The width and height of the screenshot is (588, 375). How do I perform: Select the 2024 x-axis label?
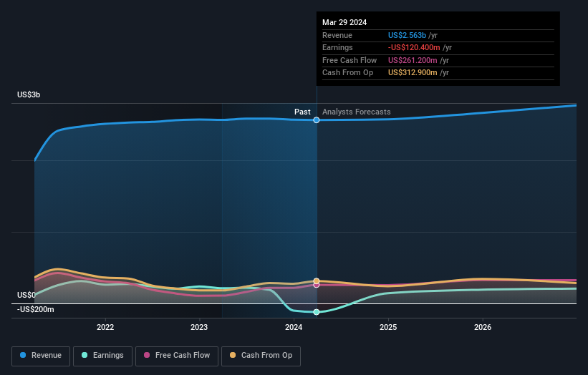tap(294, 327)
